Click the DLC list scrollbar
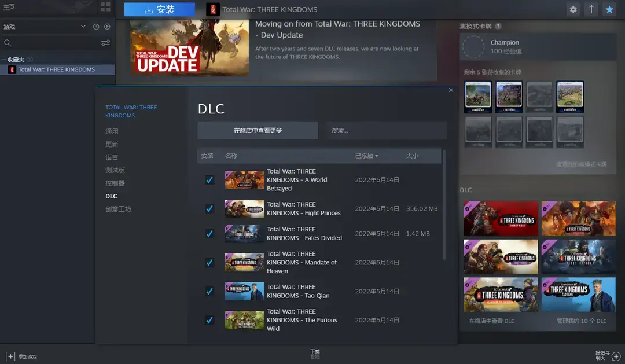 click(444, 205)
